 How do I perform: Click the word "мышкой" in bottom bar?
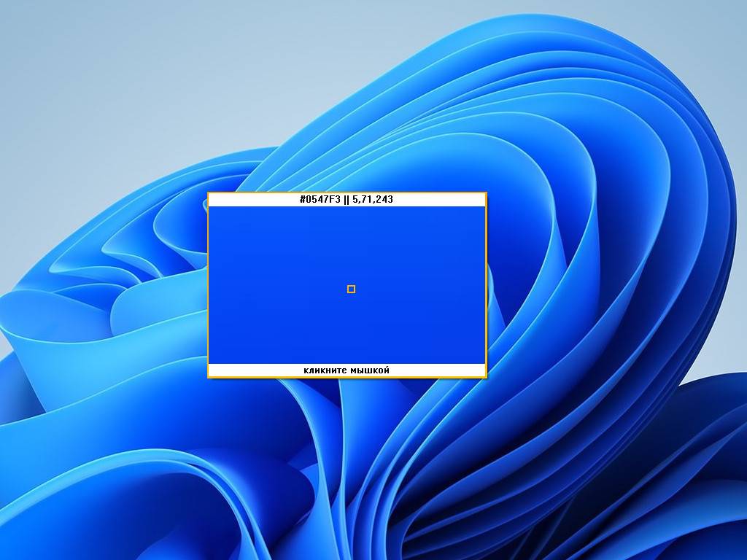pyautogui.click(x=370, y=370)
